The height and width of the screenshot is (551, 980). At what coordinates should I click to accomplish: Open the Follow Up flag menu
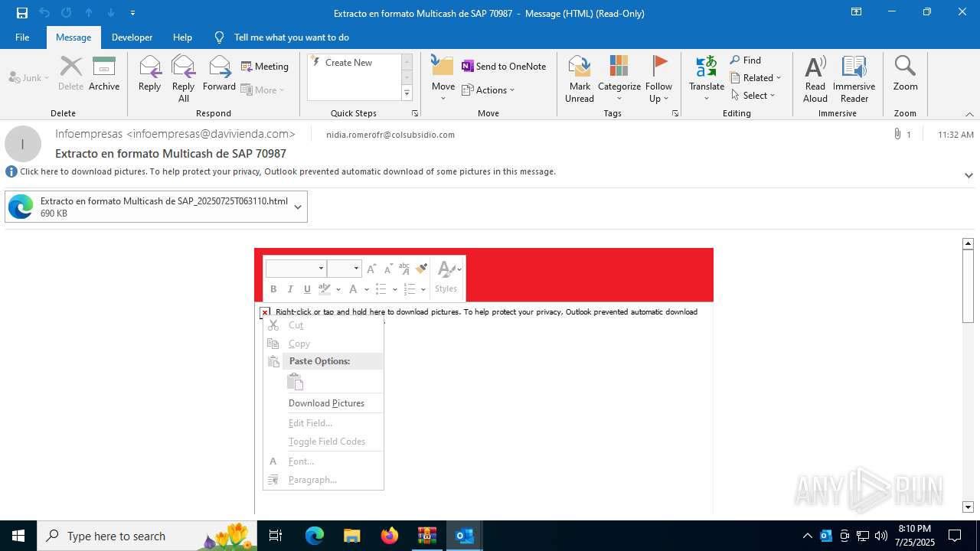point(658,79)
